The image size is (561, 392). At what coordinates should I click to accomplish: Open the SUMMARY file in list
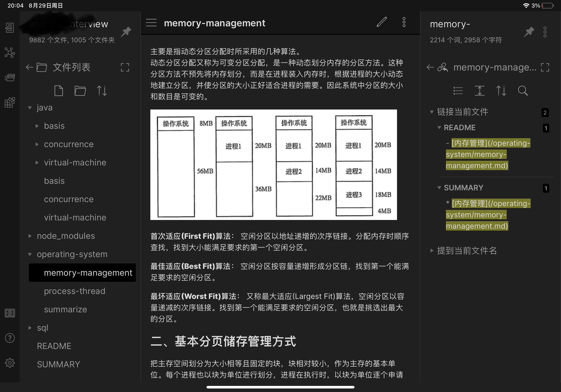click(x=58, y=364)
